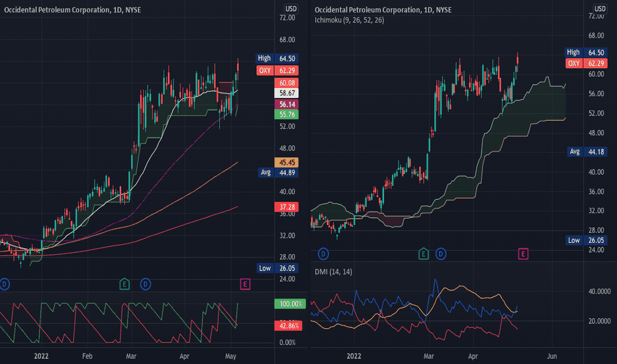Click the 68.00 value on left price scale
The image size is (617, 364).
[287, 40]
